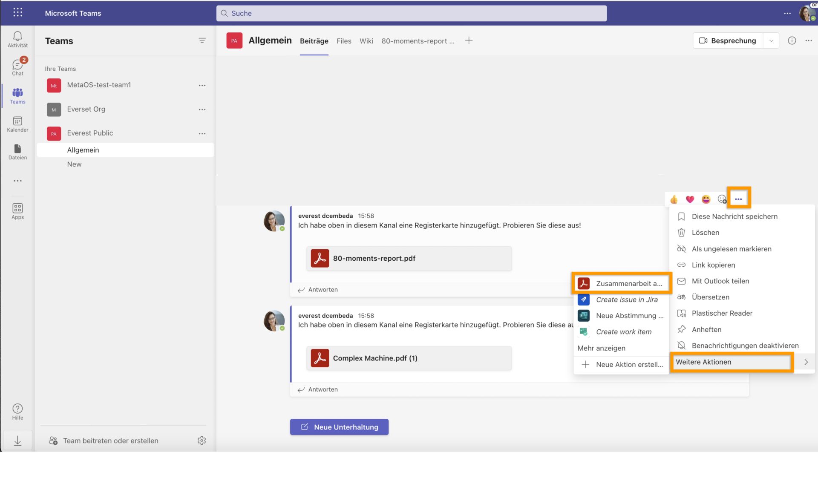Reply via Antworten under 80-moments-report post

(318, 290)
